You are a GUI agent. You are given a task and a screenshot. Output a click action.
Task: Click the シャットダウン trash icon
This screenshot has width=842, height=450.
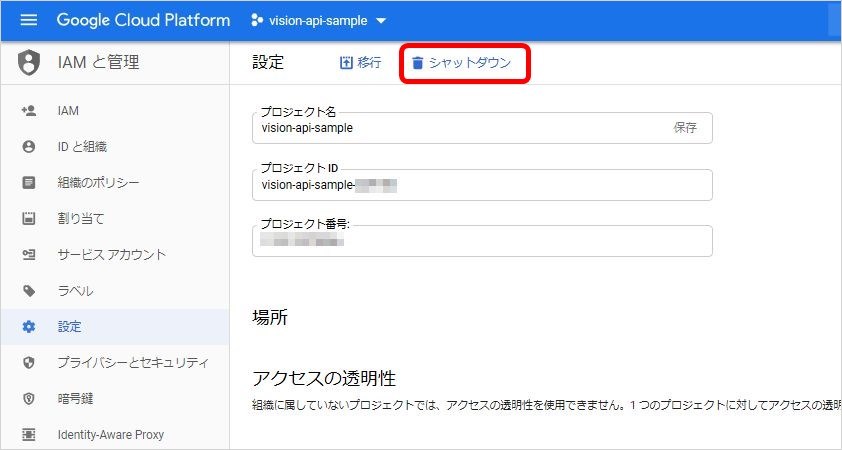click(418, 63)
